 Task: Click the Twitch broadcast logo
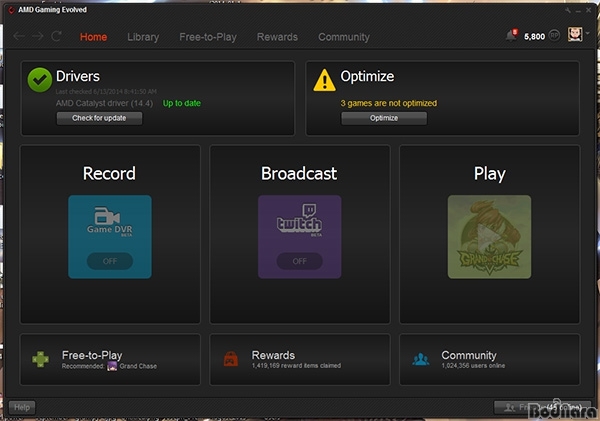tap(299, 223)
